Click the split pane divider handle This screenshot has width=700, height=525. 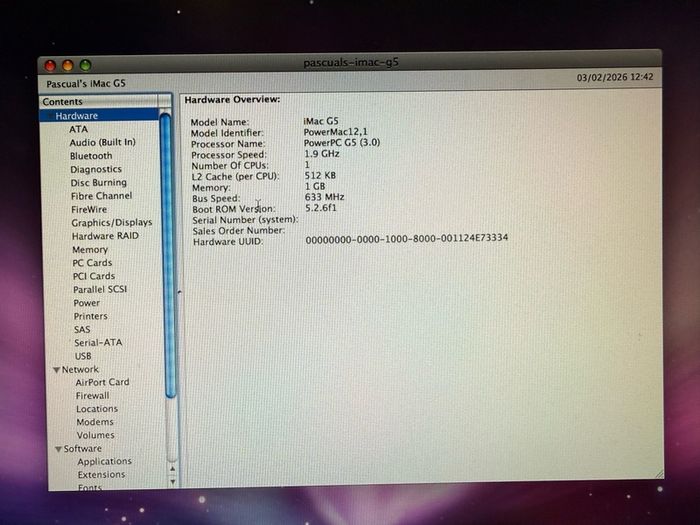pos(179,292)
